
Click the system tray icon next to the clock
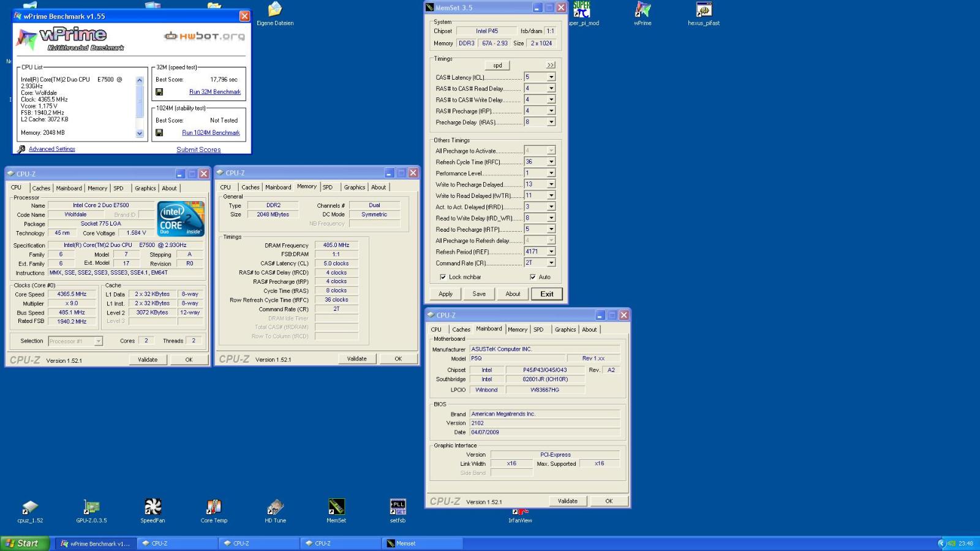pos(951,543)
